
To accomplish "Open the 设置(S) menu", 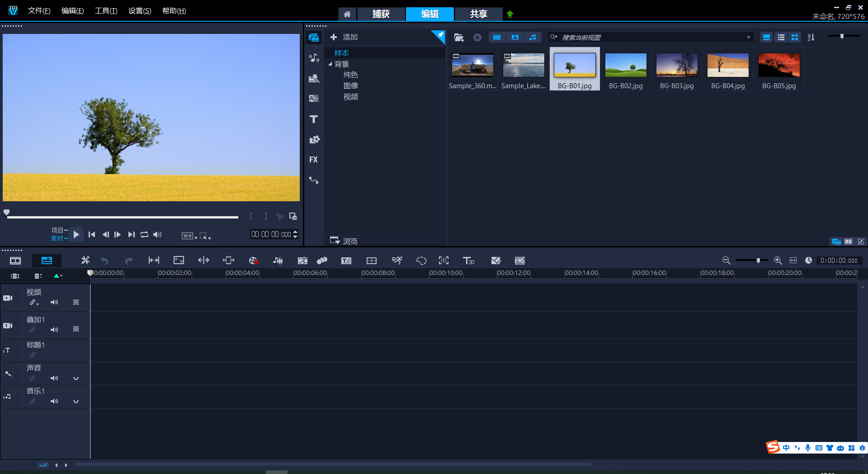I will tap(140, 11).
